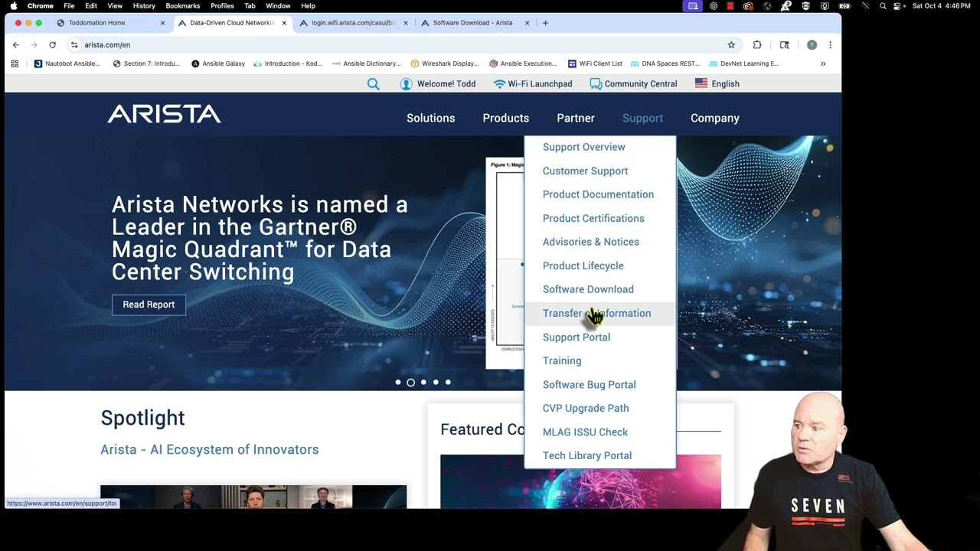Screen dimensions: 980x551
Task: Select the fifth carousel slide dot
Action: click(448, 382)
